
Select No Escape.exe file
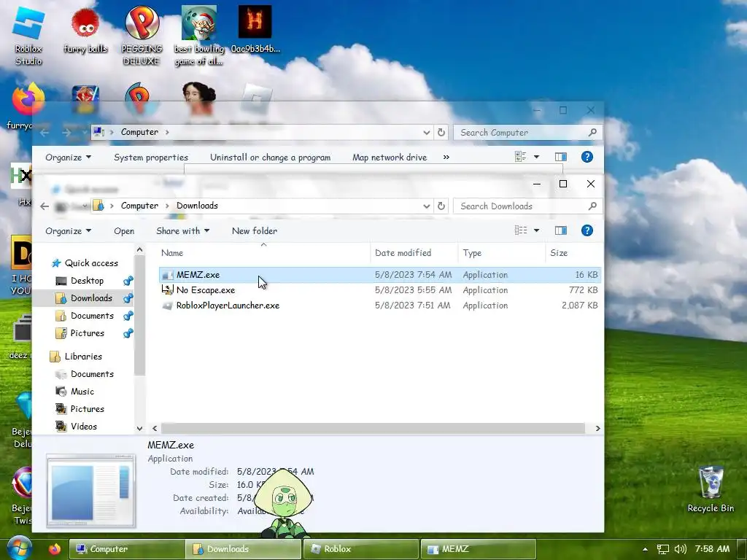pos(205,290)
